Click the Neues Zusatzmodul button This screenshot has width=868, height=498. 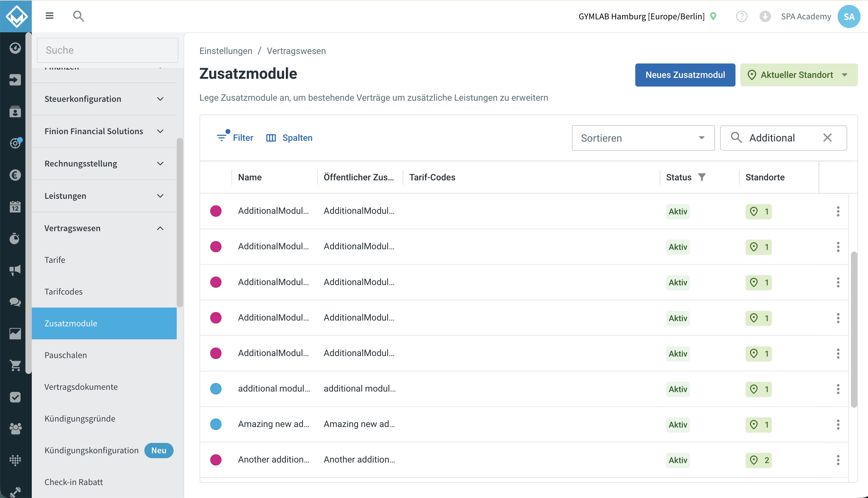click(685, 75)
